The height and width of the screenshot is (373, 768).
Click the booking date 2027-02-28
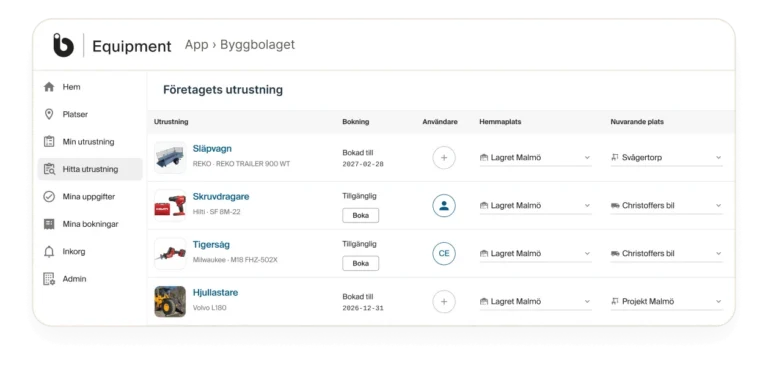[363, 164]
